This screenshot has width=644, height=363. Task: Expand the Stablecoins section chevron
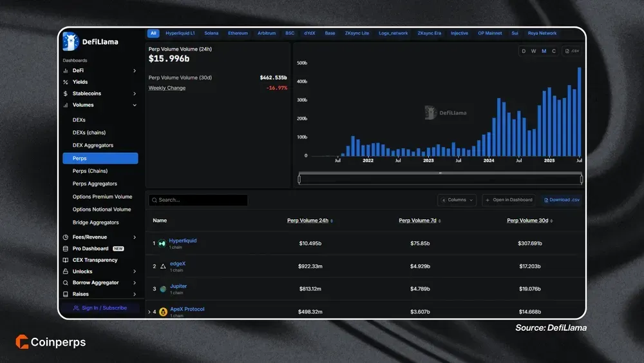[135, 93]
